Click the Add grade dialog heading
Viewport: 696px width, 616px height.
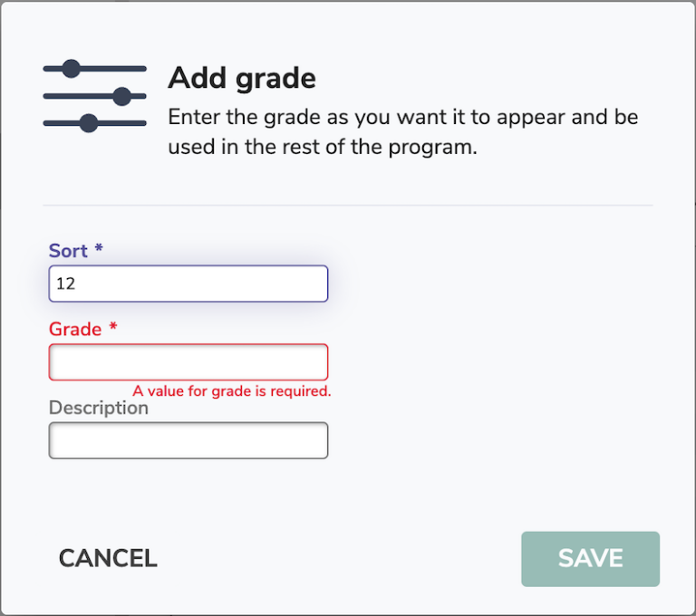[242, 79]
